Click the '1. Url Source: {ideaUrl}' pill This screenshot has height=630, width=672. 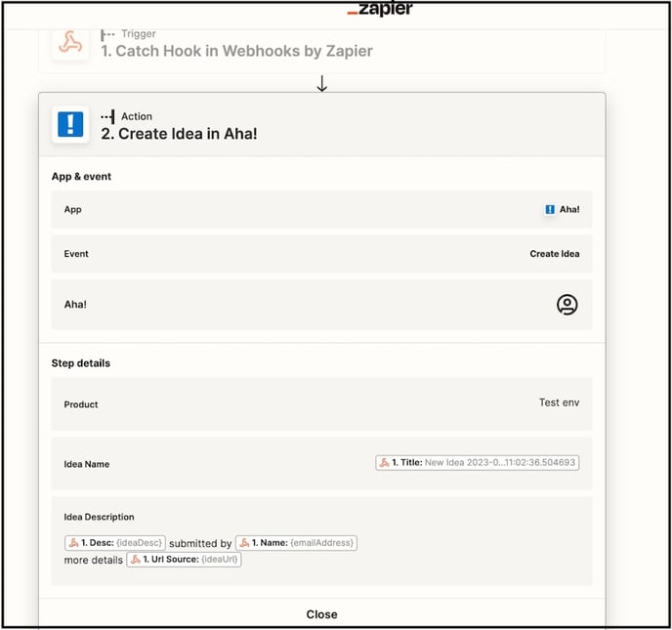pos(184,560)
